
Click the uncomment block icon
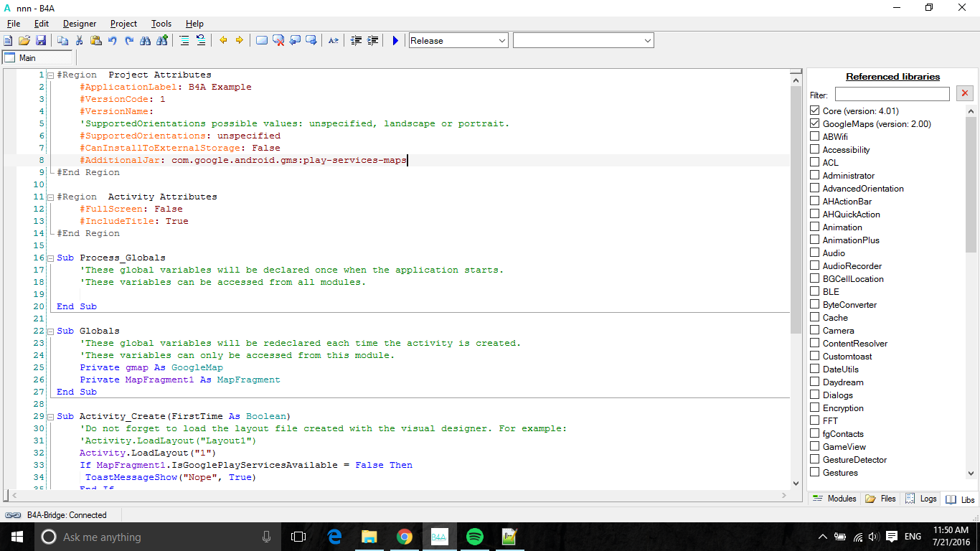click(201, 41)
